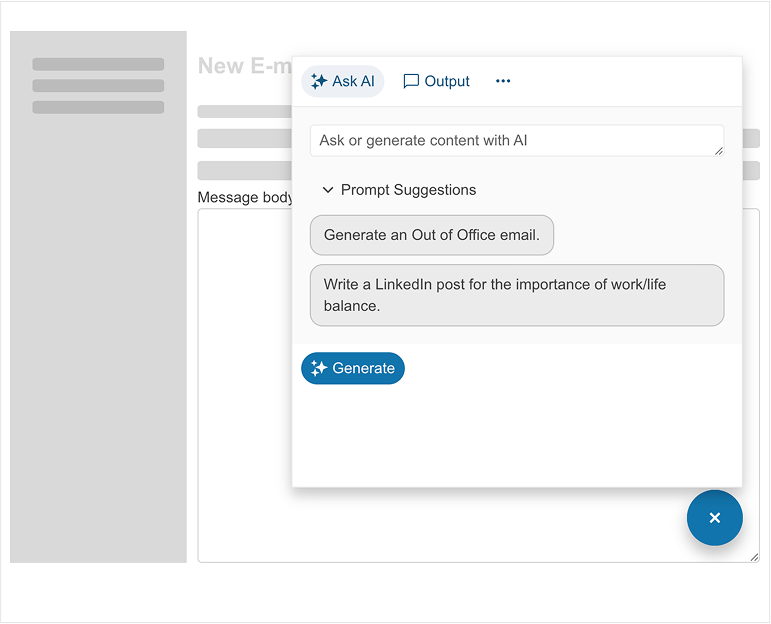The height and width of the screenshot is (624, 771).
Task: Switch to the Ask AI tab
Action: tap(343, 82)
